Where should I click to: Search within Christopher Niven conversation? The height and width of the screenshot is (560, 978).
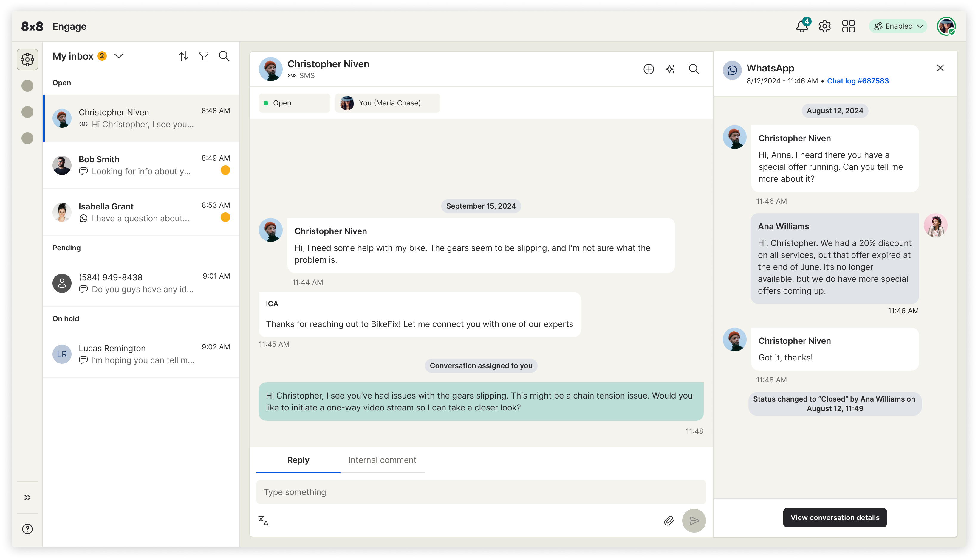(x=694, y=69)
